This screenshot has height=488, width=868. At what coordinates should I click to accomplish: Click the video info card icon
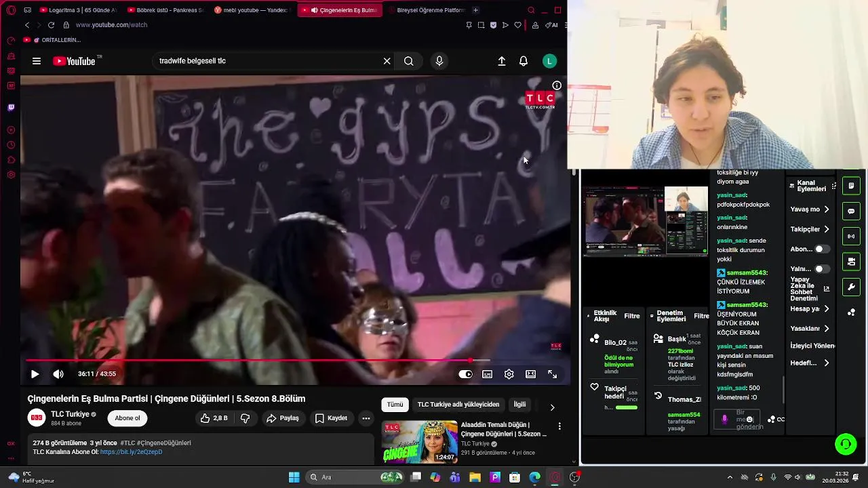coord(557,85)
